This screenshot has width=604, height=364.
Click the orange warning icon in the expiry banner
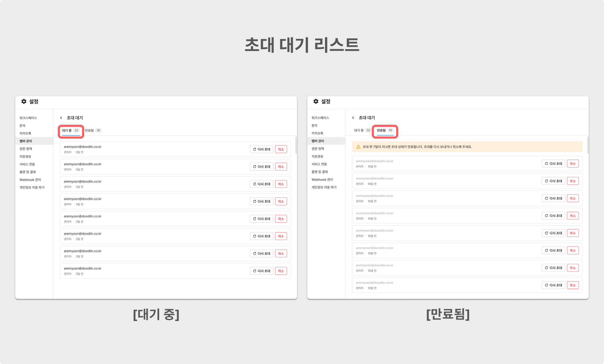(x=358, y=147)
